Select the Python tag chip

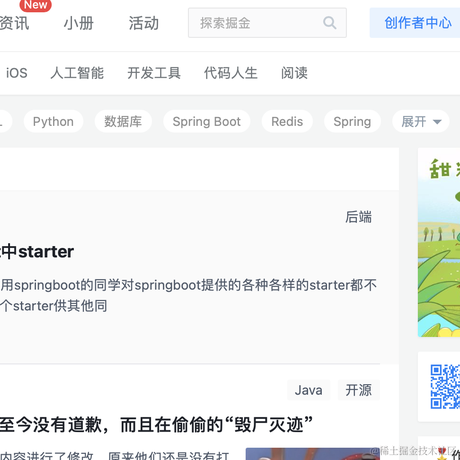(x=53, y=122)
